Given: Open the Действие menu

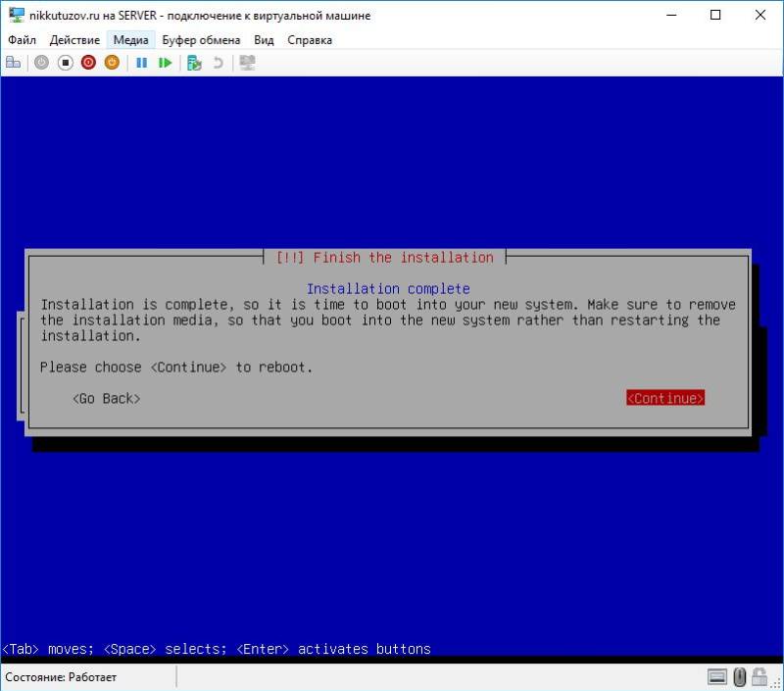Looking at the screenshot, I should 75,40.
